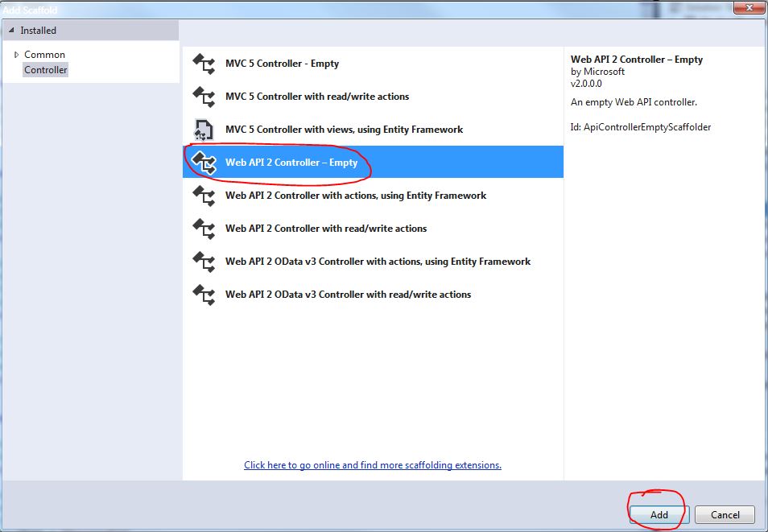The width and height of the screenshot is (768, 532).
Task: Select Web API 2 OData v3 Controller using Entity Framework
Action: 373,261
